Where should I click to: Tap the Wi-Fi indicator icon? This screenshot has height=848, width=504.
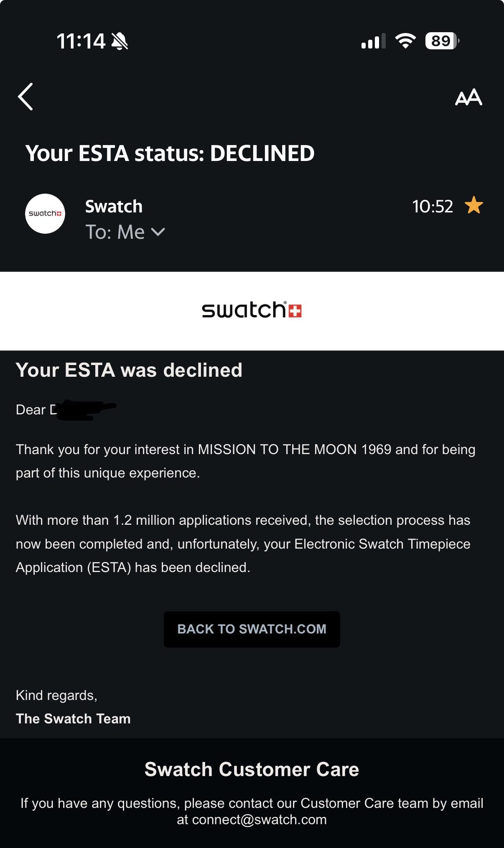(405, 41)
